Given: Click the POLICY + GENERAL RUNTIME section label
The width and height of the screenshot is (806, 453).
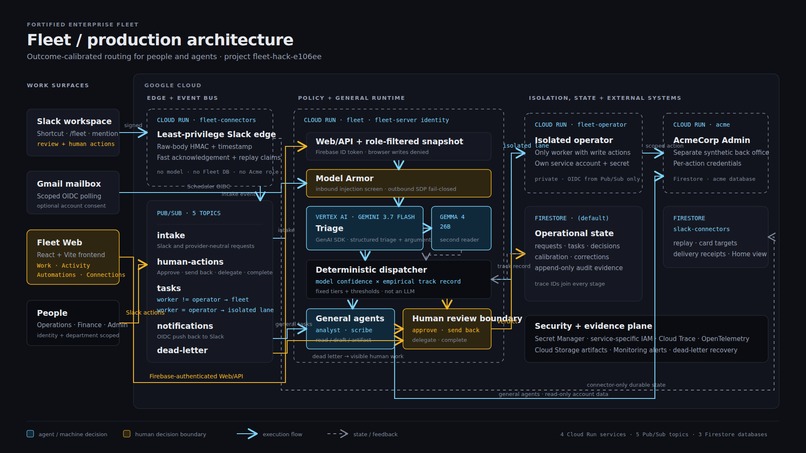Looking at the screenshot, I should click(351, 98).
